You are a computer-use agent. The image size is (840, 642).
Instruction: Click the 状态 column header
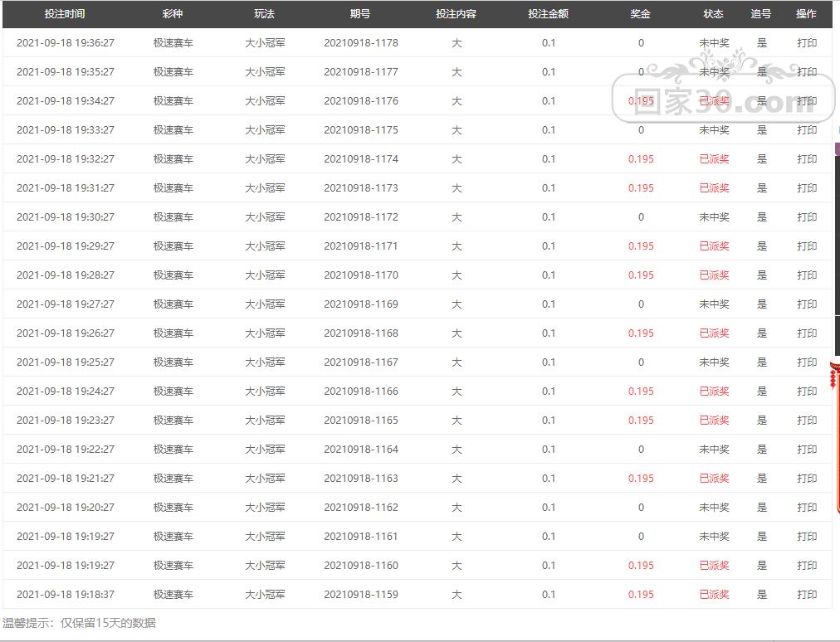(714, 14)
